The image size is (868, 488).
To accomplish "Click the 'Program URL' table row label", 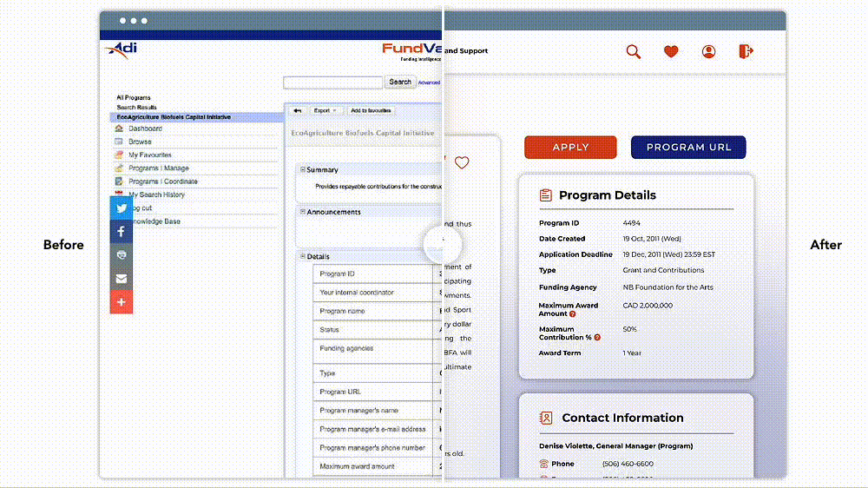I will click(x=340, y=392).
